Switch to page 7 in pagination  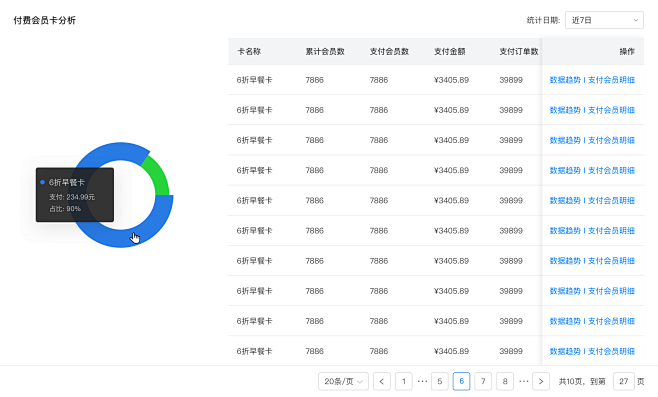(x=483, y=381)
